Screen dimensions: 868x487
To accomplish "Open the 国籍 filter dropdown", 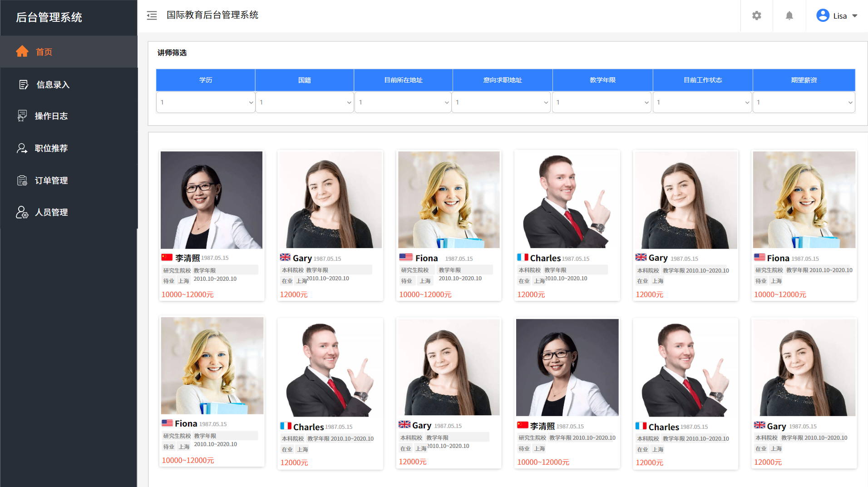I will 304,102.
